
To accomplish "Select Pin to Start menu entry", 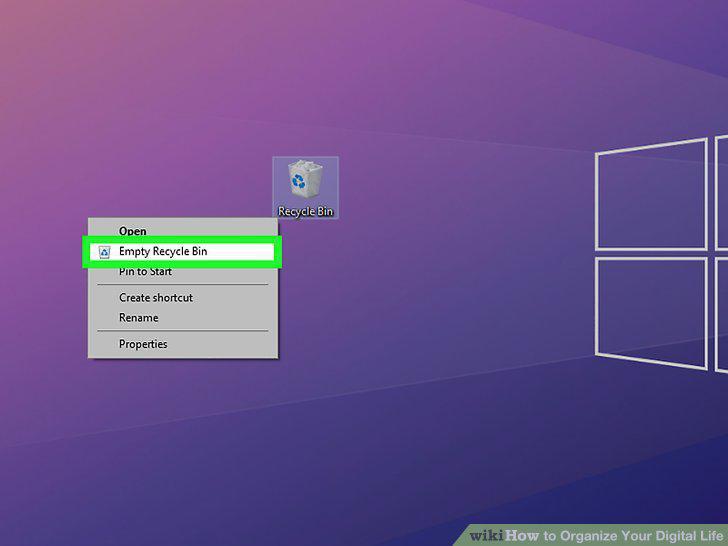I will click(x=183, y=272).
